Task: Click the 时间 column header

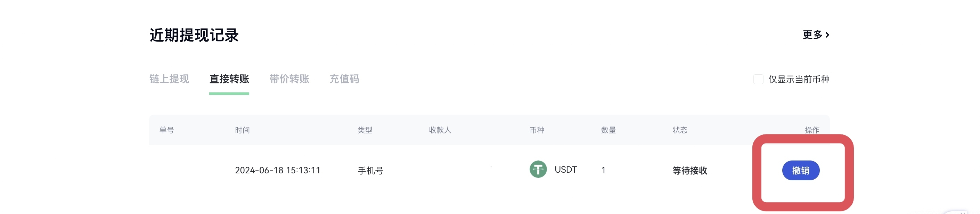Action: pyautogui.click(x=242, y=130)
